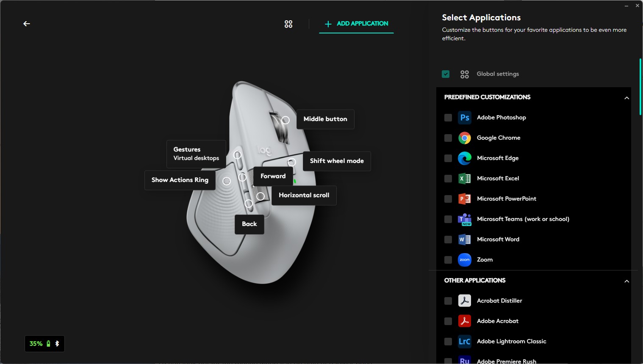Collapse the Other Applications section
Screen dimensions: 643x364
pyautogui.click(x=626, y=281)
